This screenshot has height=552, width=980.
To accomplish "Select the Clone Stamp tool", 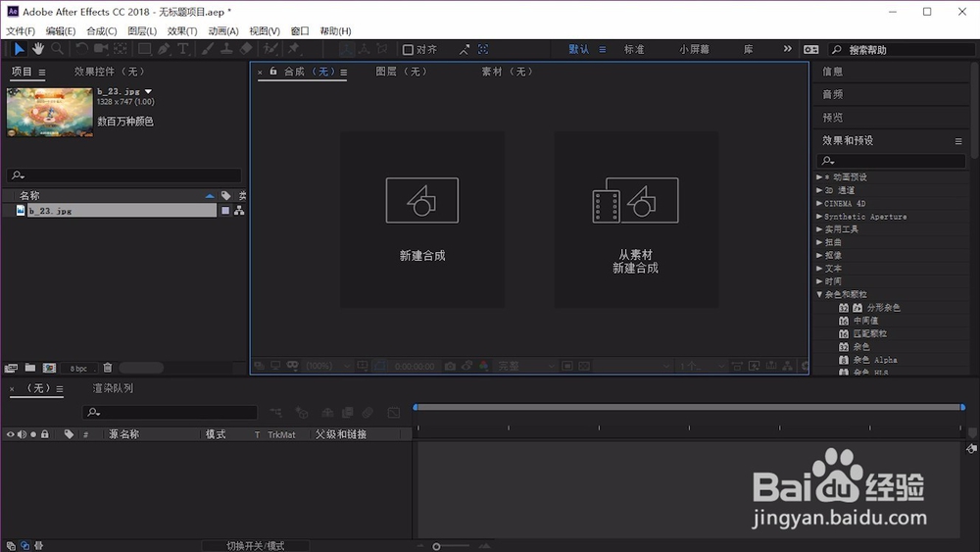I will [227, 49].
